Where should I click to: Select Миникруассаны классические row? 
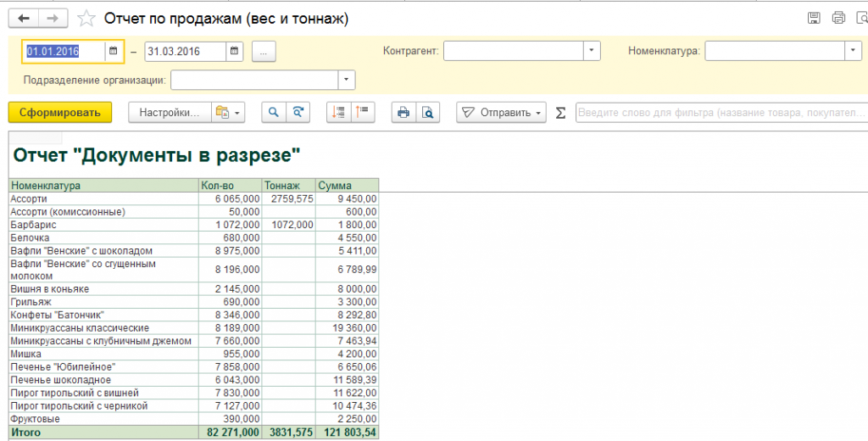tap(80, 328)
